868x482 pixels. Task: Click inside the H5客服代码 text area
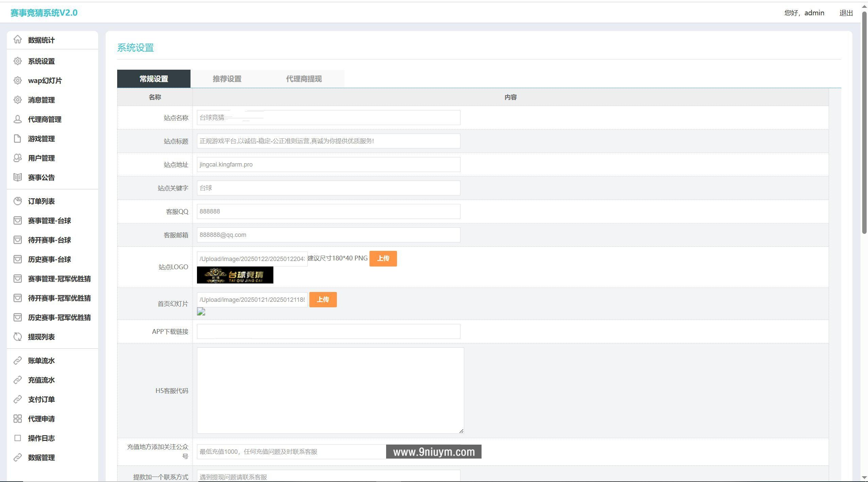(330, 391)
